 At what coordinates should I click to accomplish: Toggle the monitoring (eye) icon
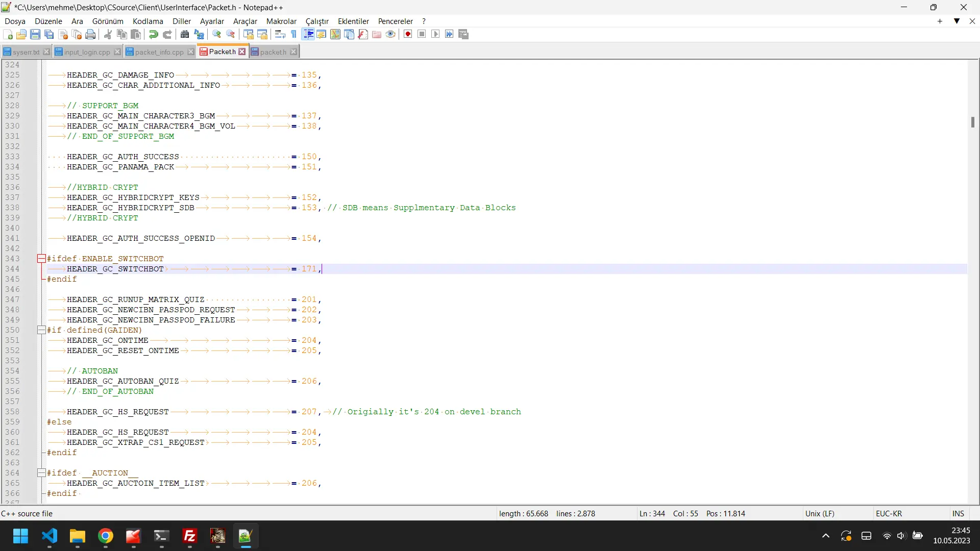[x=391, y=34]
